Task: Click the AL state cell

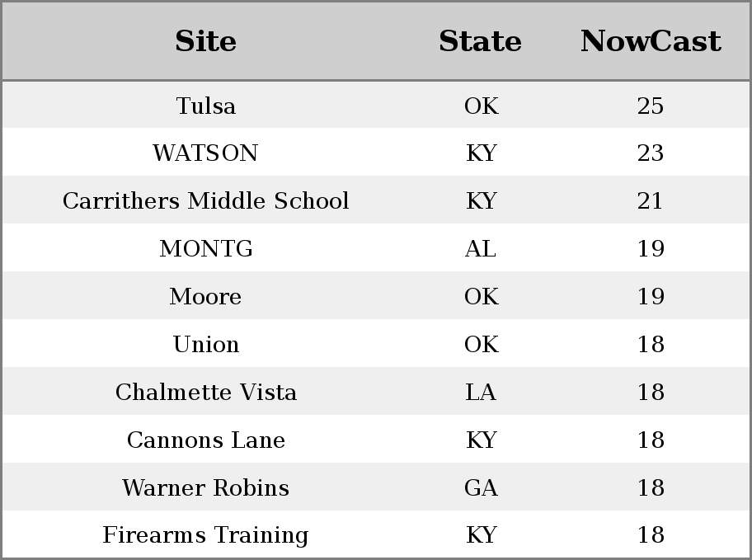Action: tap(481, 248)
